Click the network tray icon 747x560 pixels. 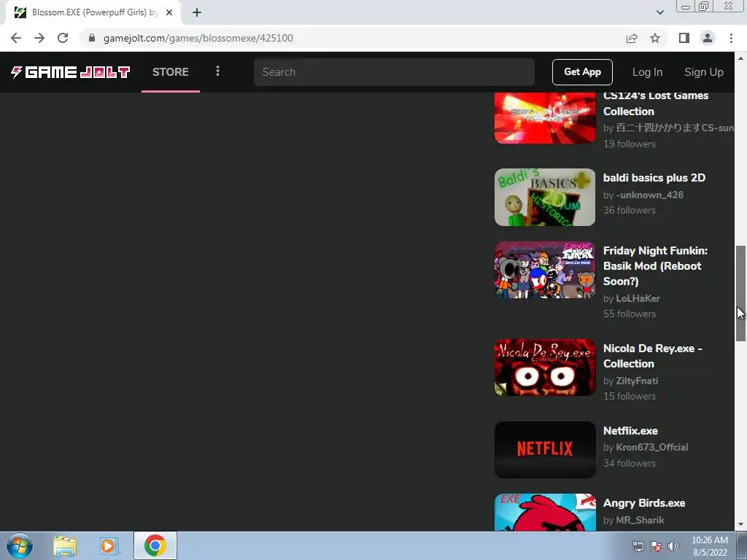pyautogui.click(x=638, y=546)
